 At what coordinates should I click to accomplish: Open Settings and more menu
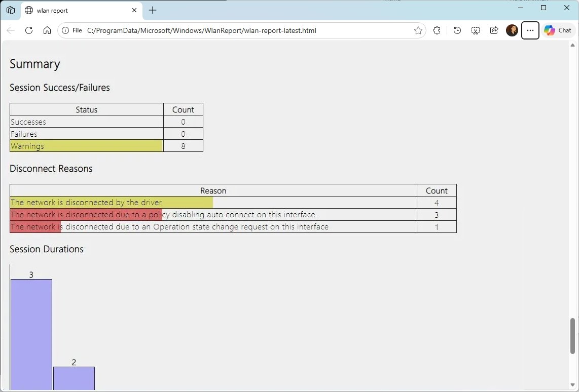point(530,30)
